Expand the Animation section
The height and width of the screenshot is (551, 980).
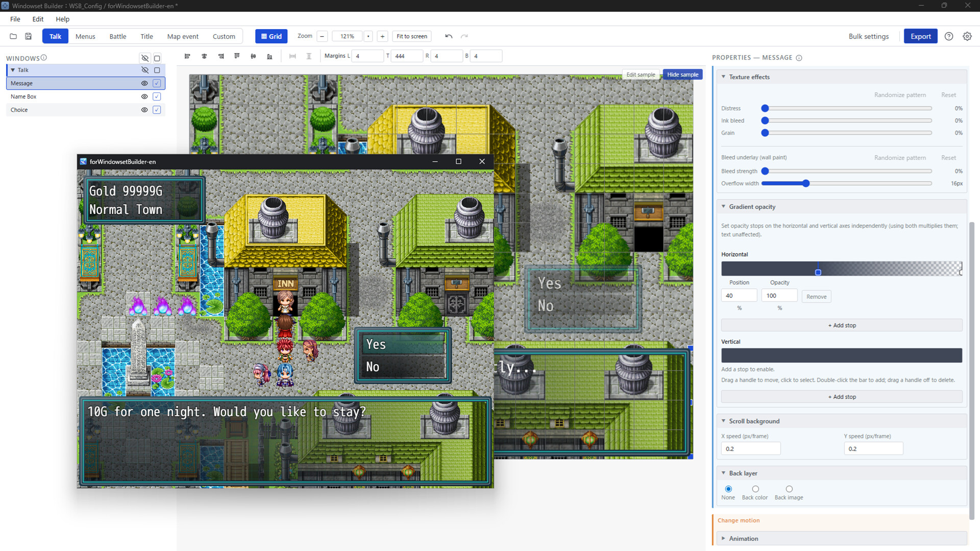723,538
